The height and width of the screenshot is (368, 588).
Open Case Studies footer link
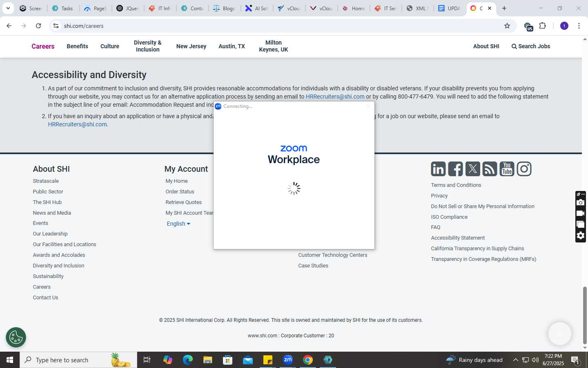(313, 266)
